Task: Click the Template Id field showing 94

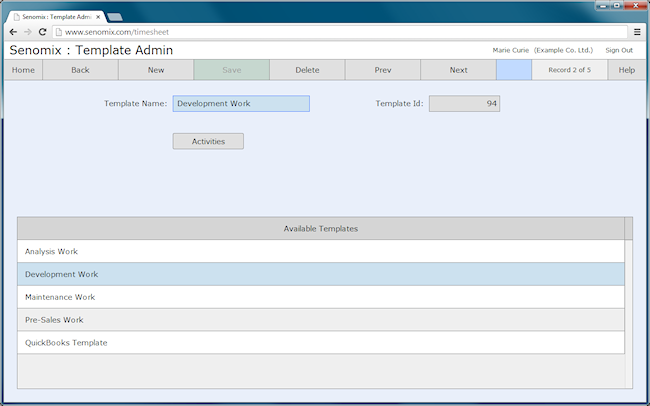Action: pyautogui.click(x=464, y=104)
